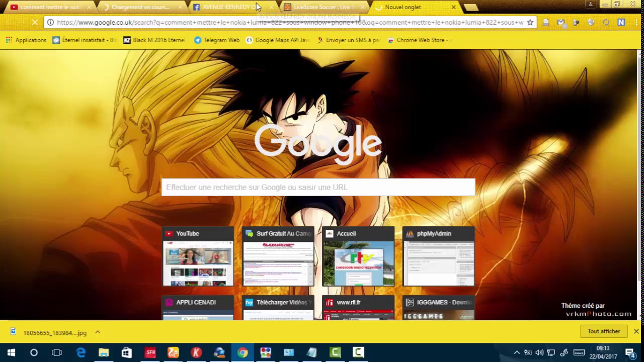Viewport: 644px width, 362px height.
Task: Close the downloads bar
Action: coord(636,331)
